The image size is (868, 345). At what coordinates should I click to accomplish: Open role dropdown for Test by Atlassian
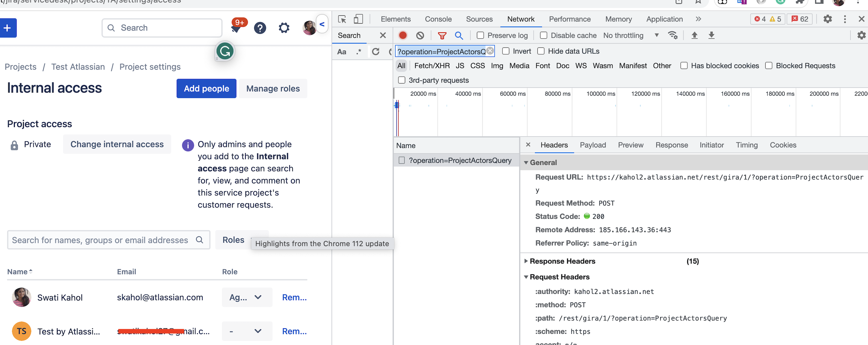pyautogui.click(x=247, y=332)
